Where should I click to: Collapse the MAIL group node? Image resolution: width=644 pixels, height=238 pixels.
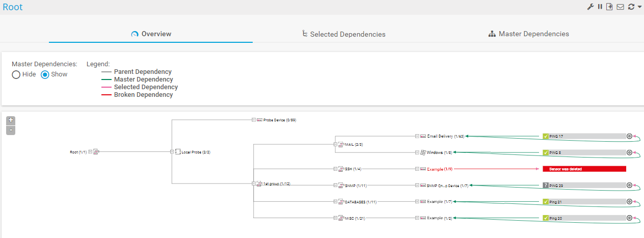335,144
